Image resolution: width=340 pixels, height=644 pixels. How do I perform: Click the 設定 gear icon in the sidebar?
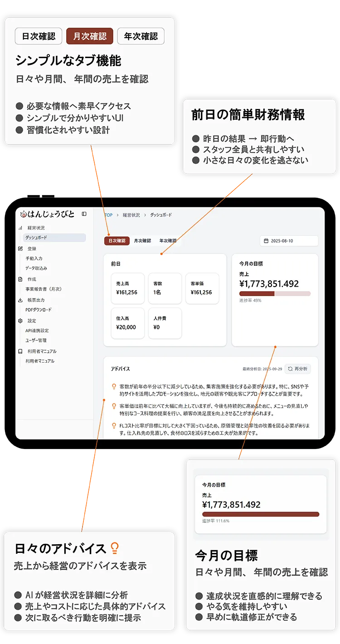[x=20, y=321]
